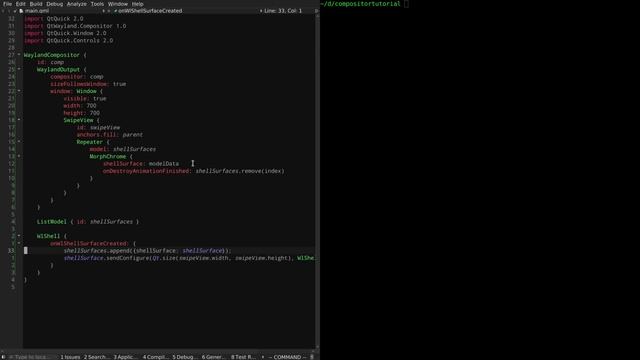Click the onDestroyAnimationFinished handler text
This screenshot has height=360, width=640.
pos(146,171)
